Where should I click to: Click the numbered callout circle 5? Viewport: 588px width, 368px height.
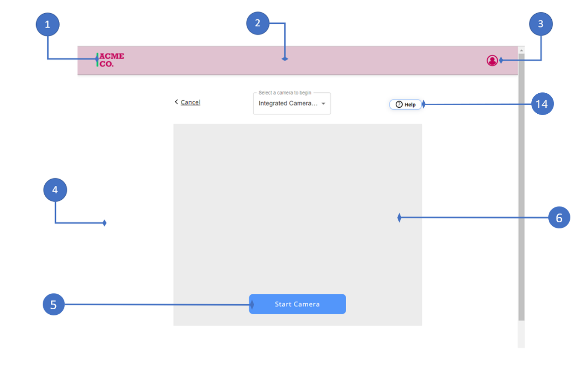(x=54, y=305)
